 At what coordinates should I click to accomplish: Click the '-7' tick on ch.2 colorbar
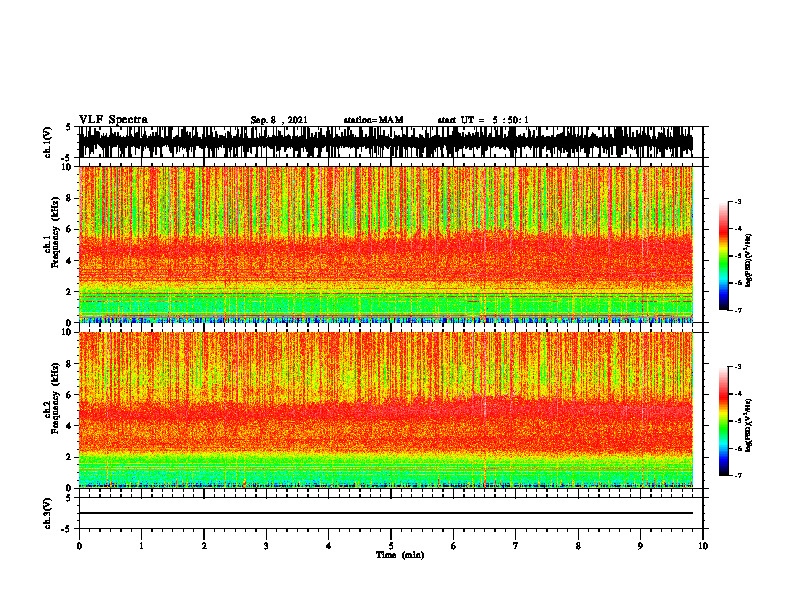pos(738,475)
